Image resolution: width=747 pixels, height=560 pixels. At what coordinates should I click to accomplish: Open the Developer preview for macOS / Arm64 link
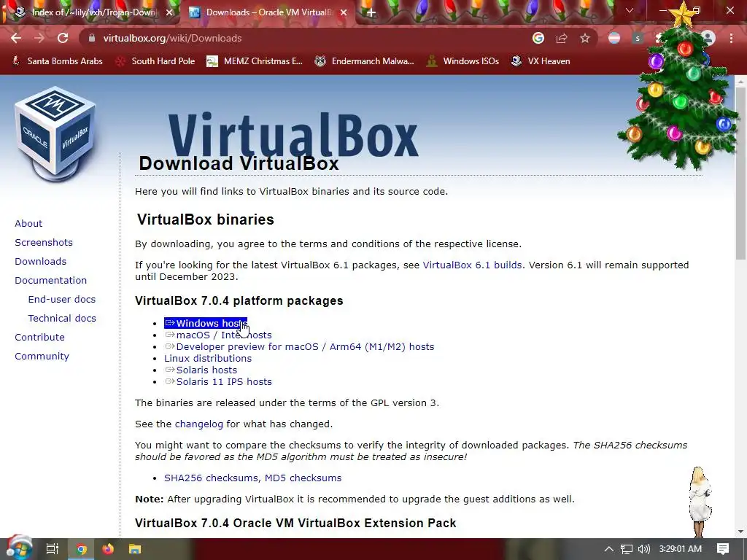point(300,346)
